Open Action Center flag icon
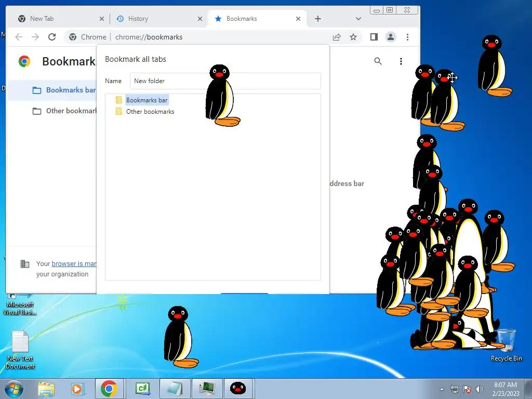The width and height of the screenshot is (532, 399). coord(467,389)
